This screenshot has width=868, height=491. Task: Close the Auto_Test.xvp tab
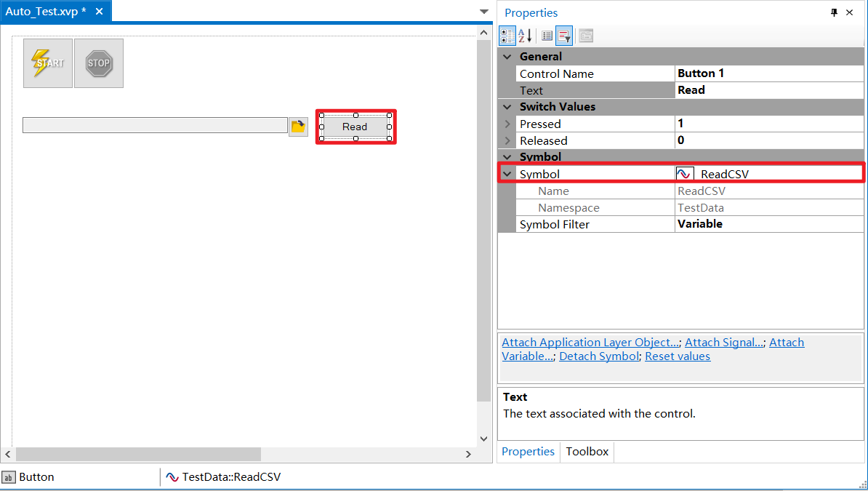click(x=99, y=11)
